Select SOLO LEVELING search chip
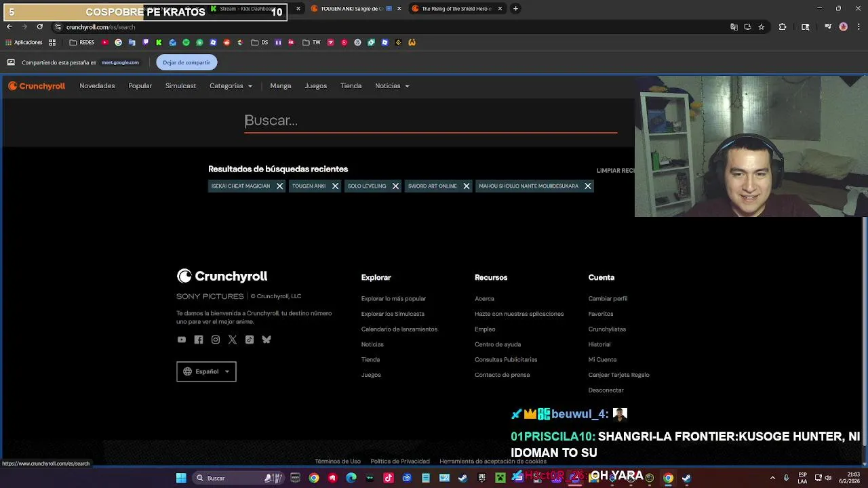868x488 pixels. (x=367, y=186)
